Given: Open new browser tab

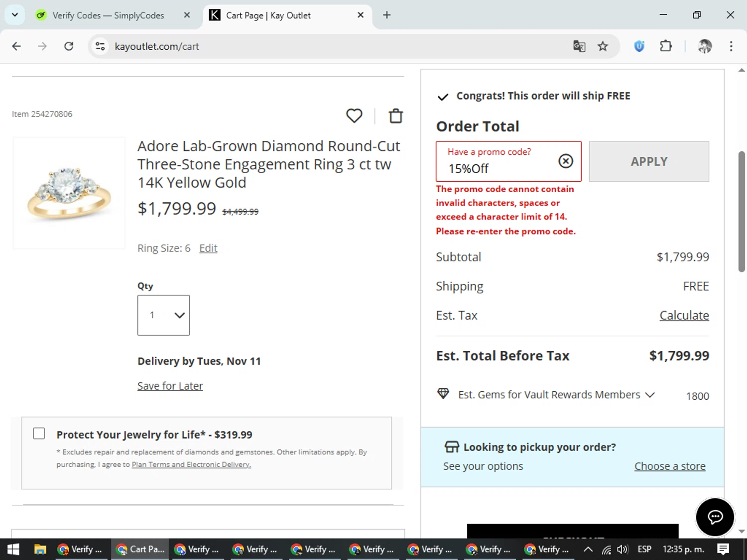Looking at the screenshot, I should pyautogui.click(x=387, y=15).
